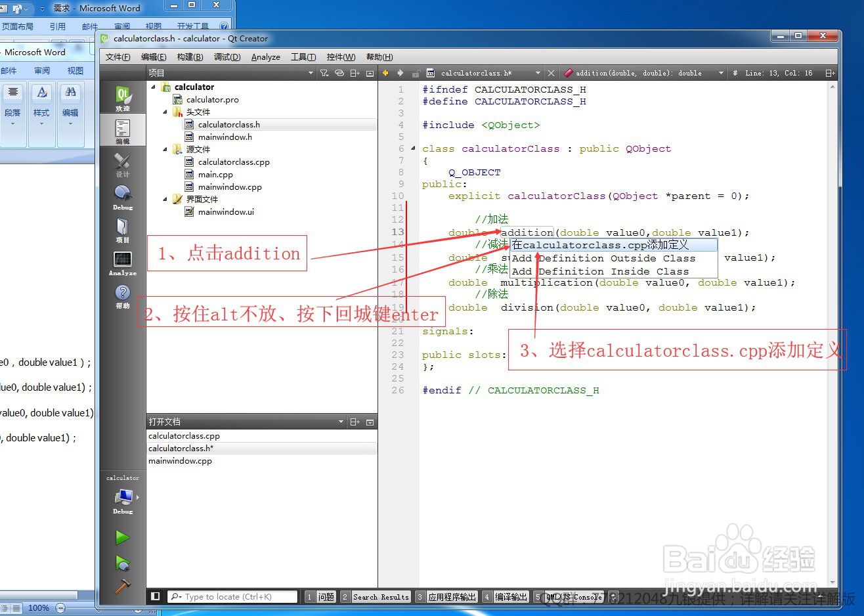Open the QML/JS Console pane
Image resolution: width=864 pixels, height=616 pixels.
pos(569,596)
